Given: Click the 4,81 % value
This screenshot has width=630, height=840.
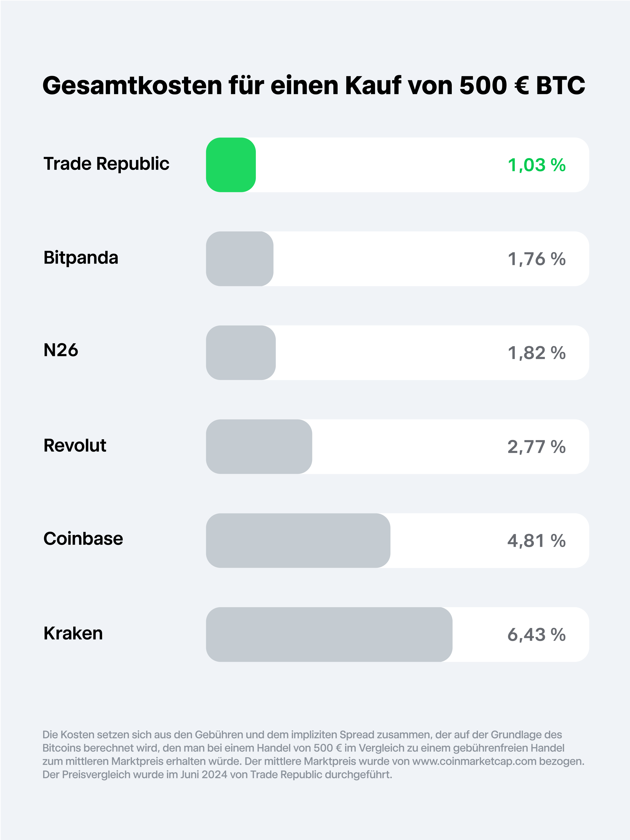Looking at the screenshot, I should (x=536, y=541).
